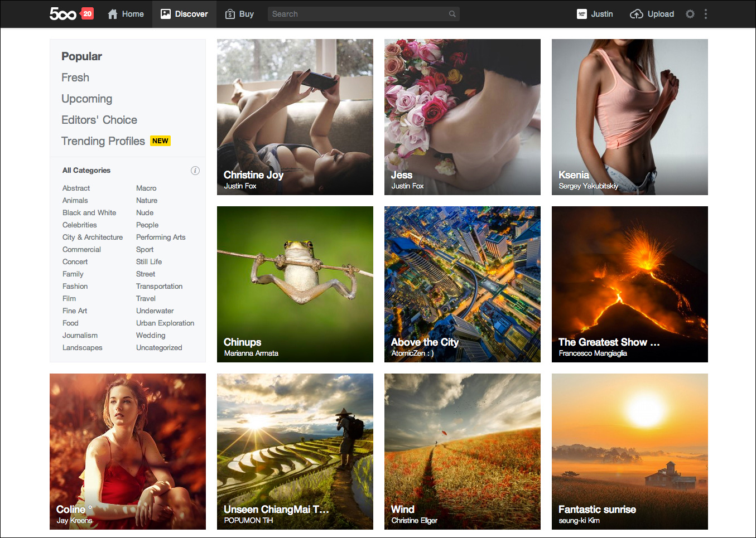
Task: Open Justin's profile avatar
Action: [x=582, y=14]
